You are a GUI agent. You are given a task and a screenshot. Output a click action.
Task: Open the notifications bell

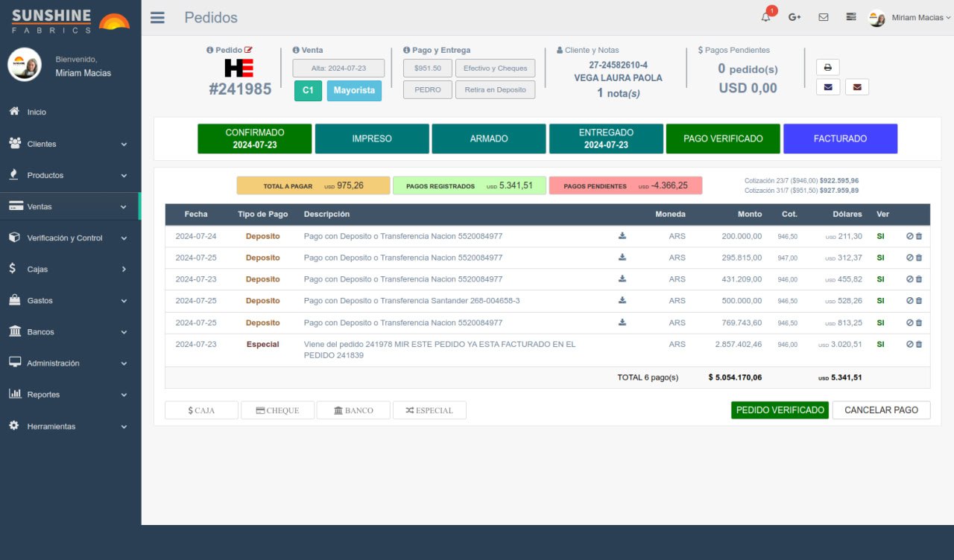(766, 17)
